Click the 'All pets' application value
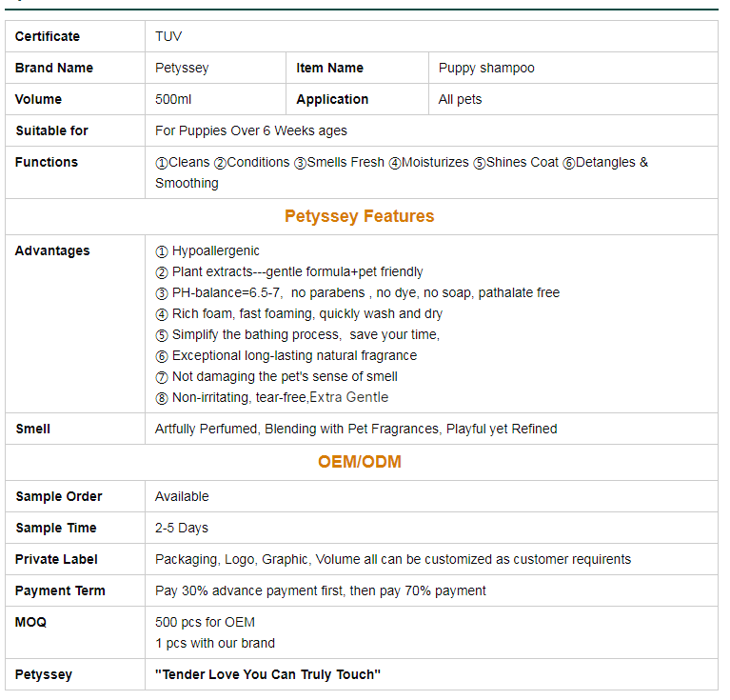This screenshot has height=700, width=730. coord(460,99)
